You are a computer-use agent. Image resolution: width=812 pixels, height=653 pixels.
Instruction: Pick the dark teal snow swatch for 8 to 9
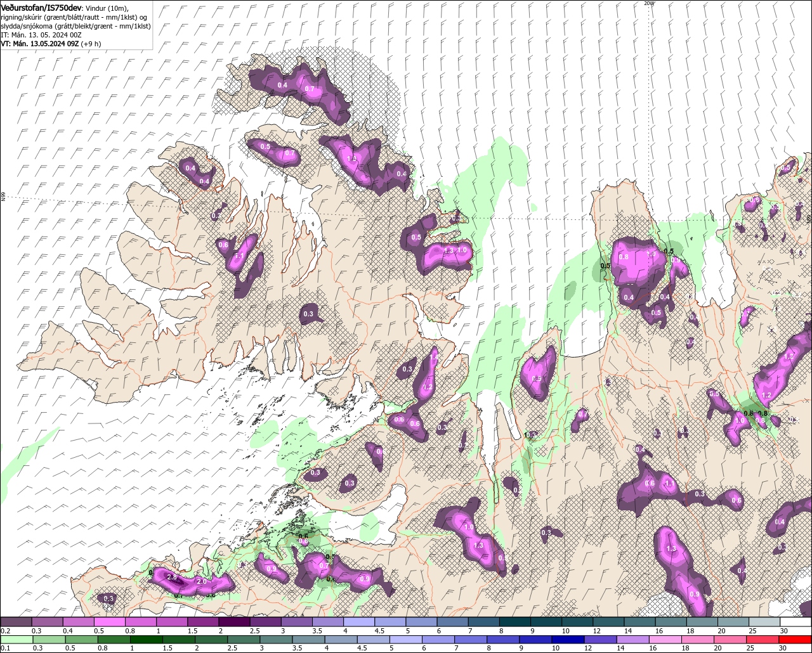pos(515,622)
